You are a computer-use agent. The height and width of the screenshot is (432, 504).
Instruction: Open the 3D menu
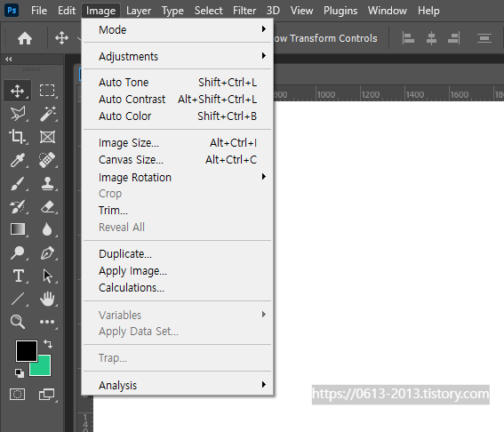pyautogui.click(x=273, y=11)
